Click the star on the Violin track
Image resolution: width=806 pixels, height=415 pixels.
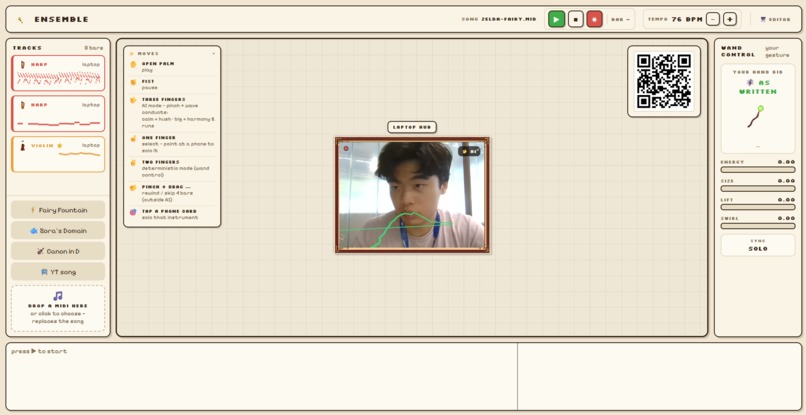tap(60, 146)
